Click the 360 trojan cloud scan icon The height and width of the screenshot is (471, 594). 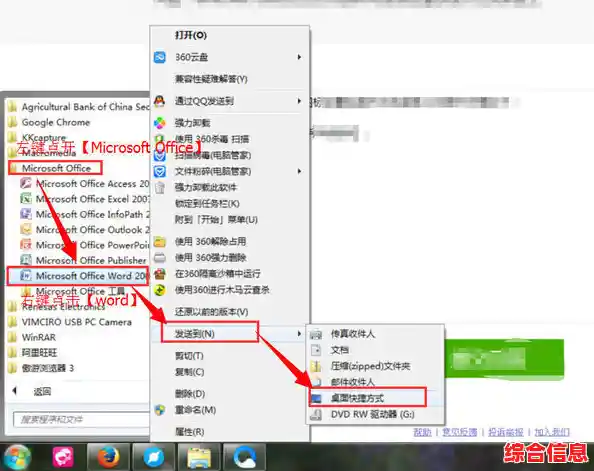159,290
